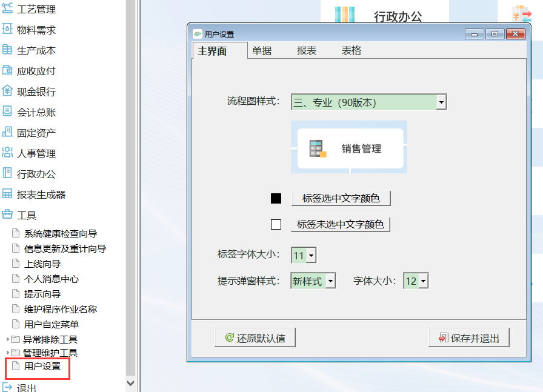Open the 提示弹窗样式 dropdown
The width and height of the screenshot is (543, 392).
pyautogui.click(x=329, y=281)
